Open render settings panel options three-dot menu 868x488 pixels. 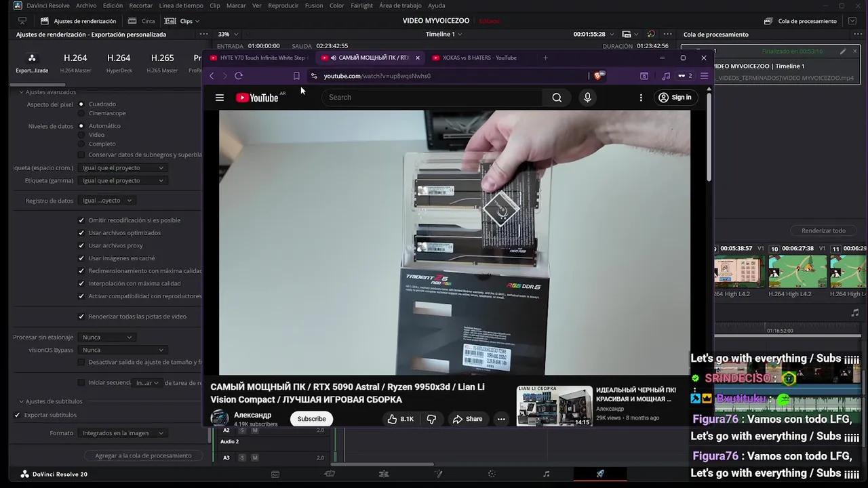(x=204, y=34)
